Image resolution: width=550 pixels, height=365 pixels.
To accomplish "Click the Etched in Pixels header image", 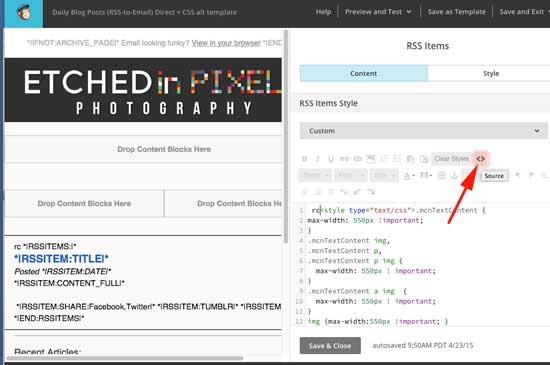I will (143, 90).
